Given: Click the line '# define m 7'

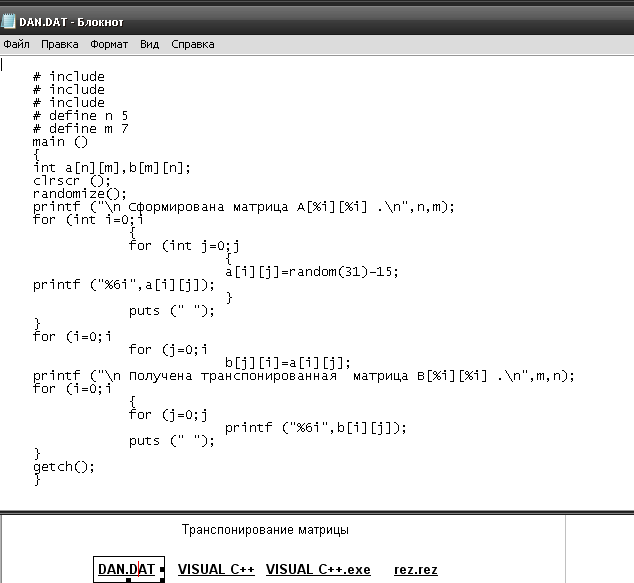Looking at the screenshot, I should click(80, 129).
